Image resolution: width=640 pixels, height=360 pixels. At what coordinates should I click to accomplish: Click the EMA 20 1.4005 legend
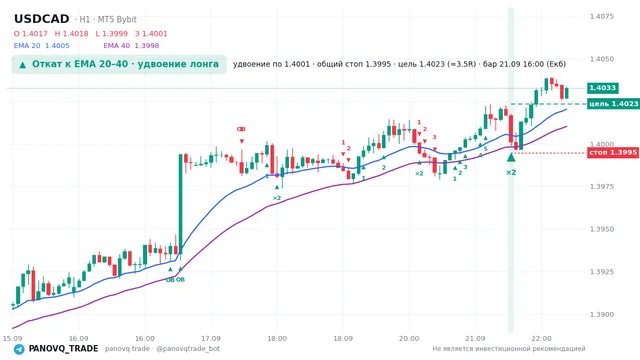tap(42, 46)
